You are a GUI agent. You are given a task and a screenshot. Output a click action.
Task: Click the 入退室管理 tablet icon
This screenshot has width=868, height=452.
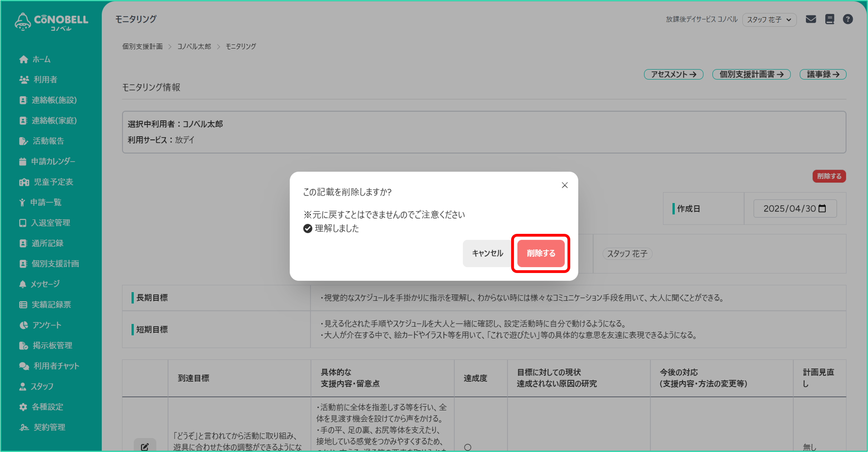pos(22,223)
